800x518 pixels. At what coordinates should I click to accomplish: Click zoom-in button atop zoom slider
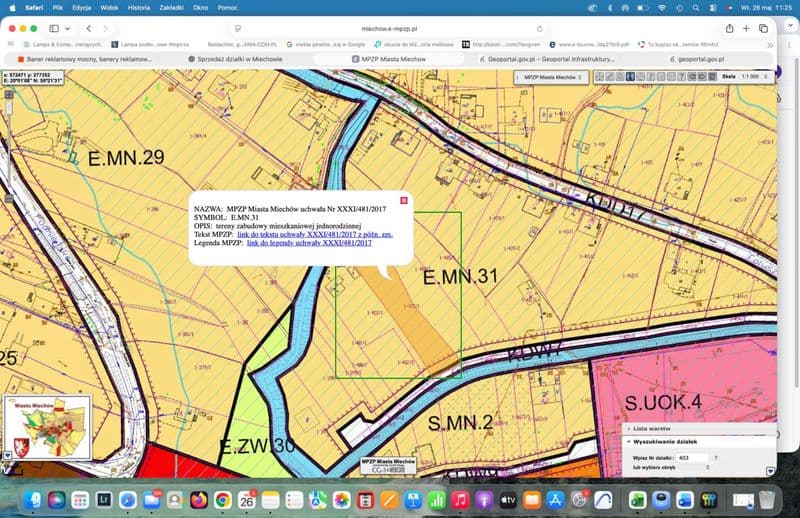(x=9, y=95)
